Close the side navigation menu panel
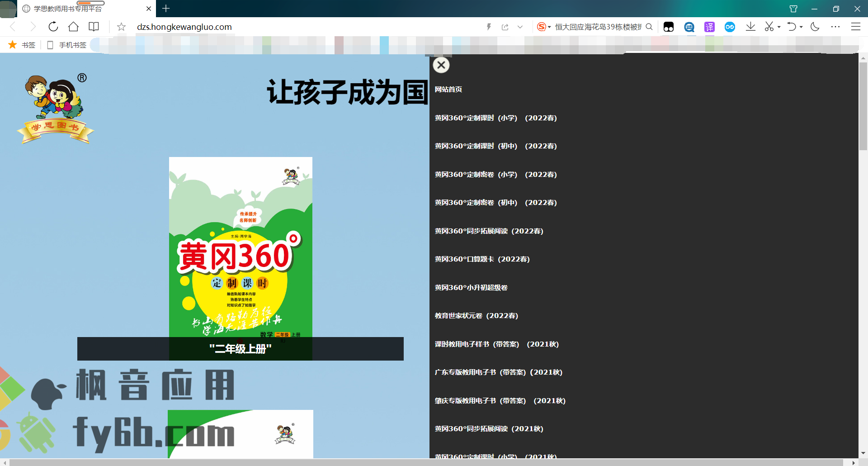 click(x=441, y=65)
